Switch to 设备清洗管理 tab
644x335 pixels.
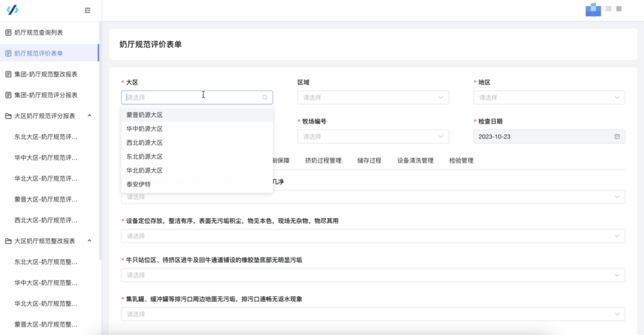[x=415, y=160]
